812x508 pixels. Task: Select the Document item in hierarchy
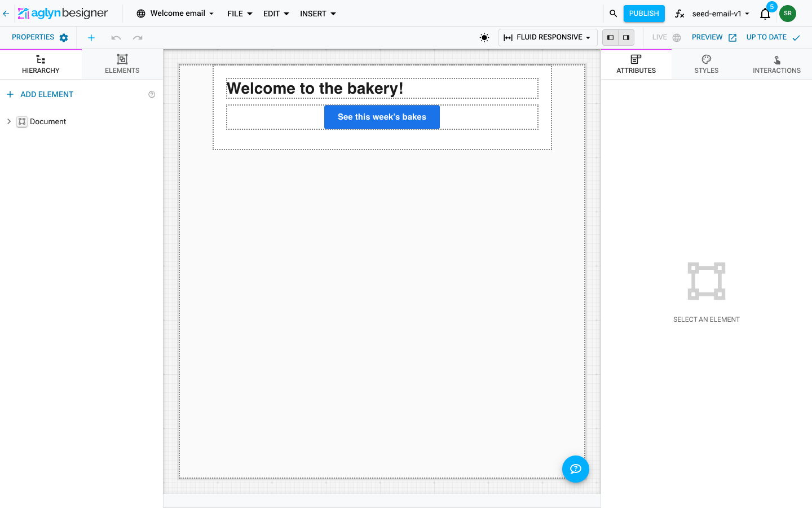[x=48, y=121]
